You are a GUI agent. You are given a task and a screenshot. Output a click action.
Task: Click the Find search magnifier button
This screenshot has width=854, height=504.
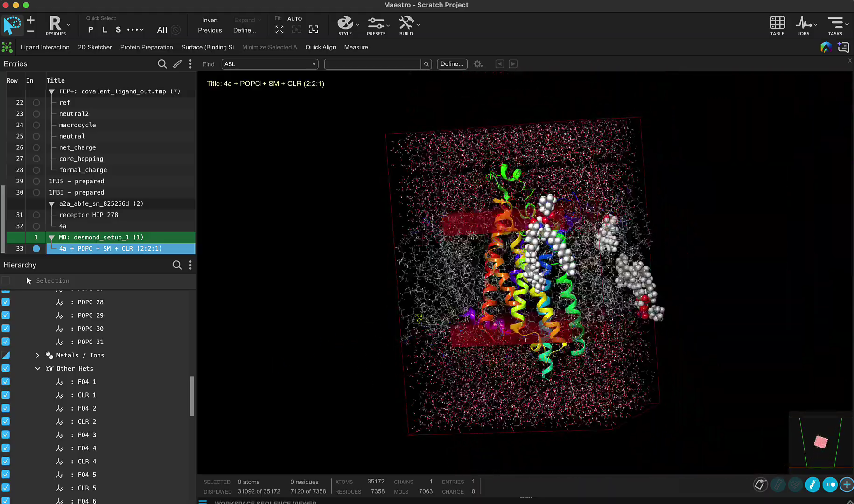[x=426, y=64]
